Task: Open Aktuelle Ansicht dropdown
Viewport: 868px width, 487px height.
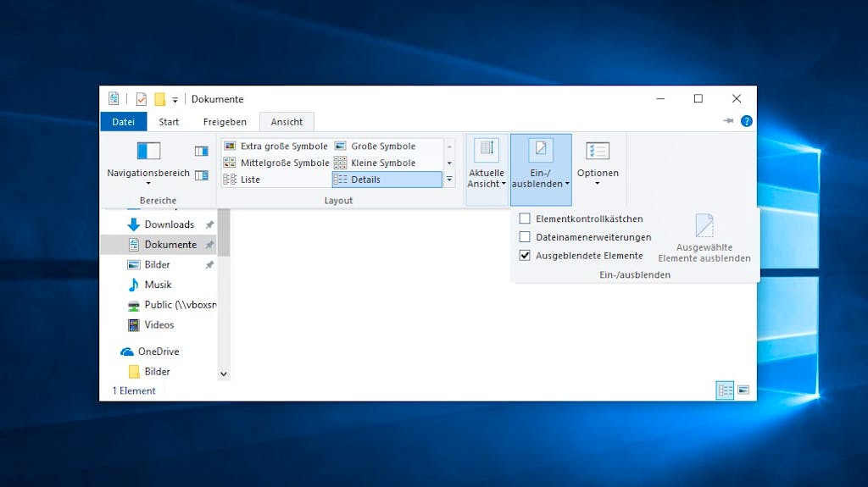Action: point(487,169)
